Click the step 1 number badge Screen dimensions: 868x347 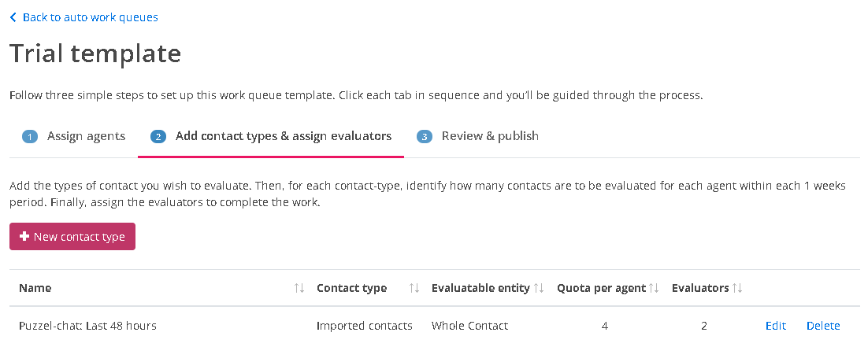pos(30,137)
